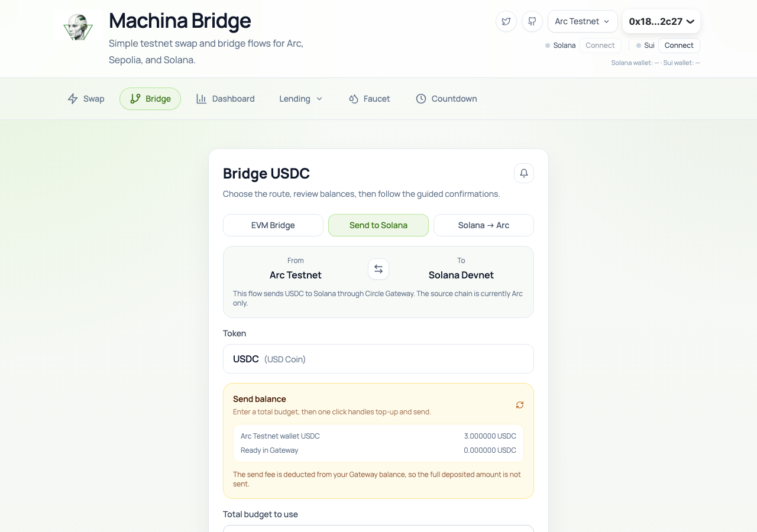Viewport: 757px width, 532px height.
Task: Click the Arc Testnet source chain name
Action: [296, 275]
